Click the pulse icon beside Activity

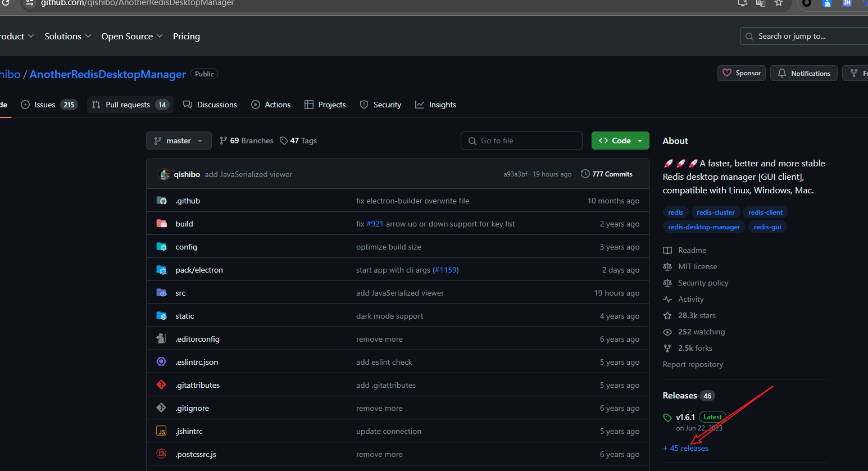(x=667, y=300)
